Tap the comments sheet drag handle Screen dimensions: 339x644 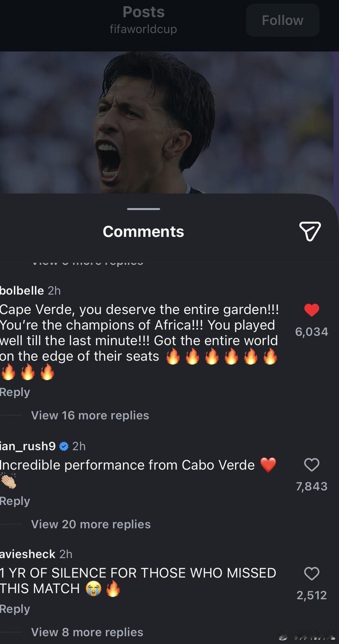point(144,209)
